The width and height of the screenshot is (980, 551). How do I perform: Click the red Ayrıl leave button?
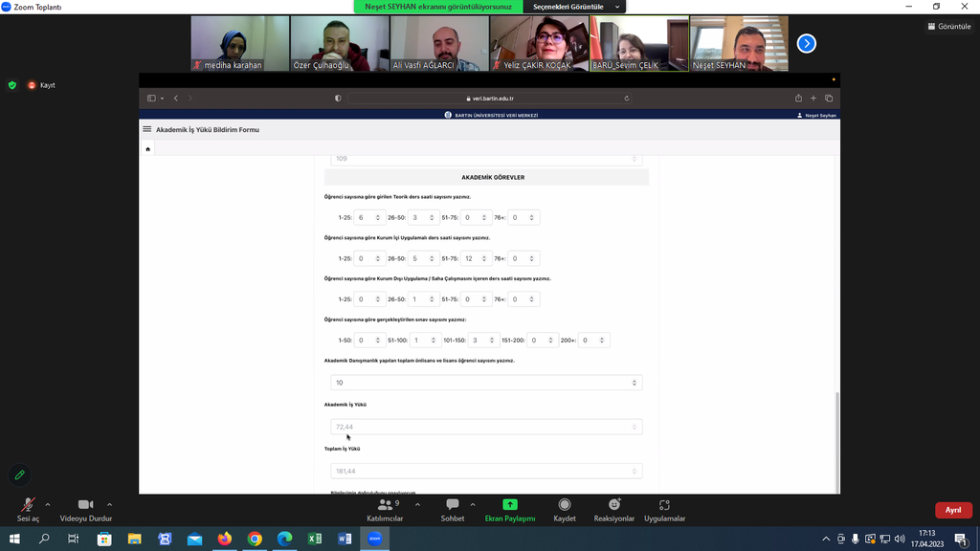[953, 510]
